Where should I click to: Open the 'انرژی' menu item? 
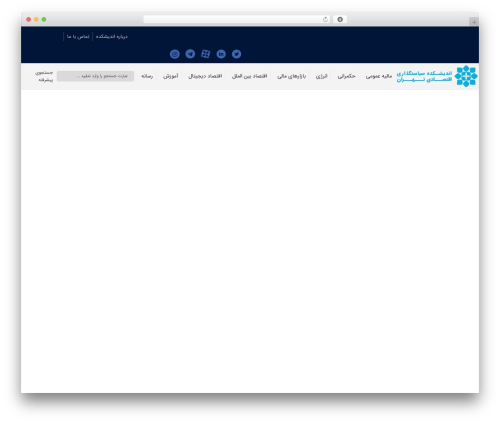pyautogui.click(x=322, y=76)
